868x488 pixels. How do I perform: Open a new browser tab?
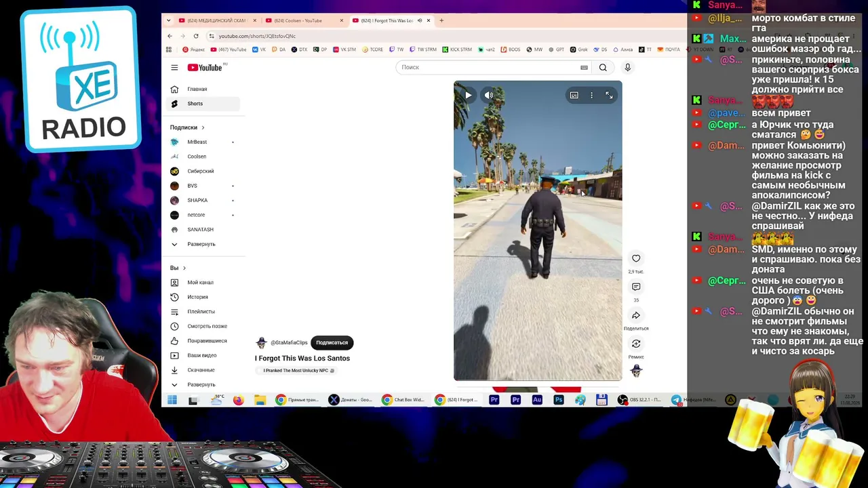[x=441, y=20]
